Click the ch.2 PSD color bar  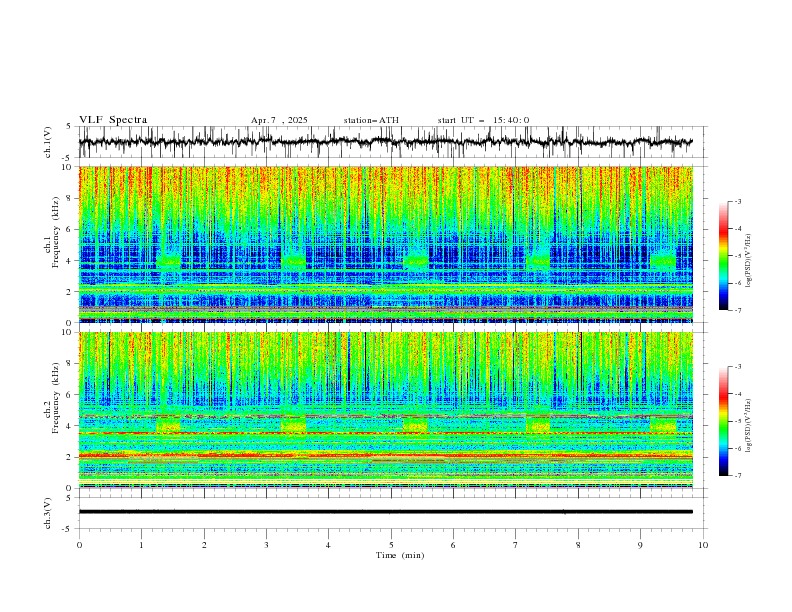(x=723, y=421)
